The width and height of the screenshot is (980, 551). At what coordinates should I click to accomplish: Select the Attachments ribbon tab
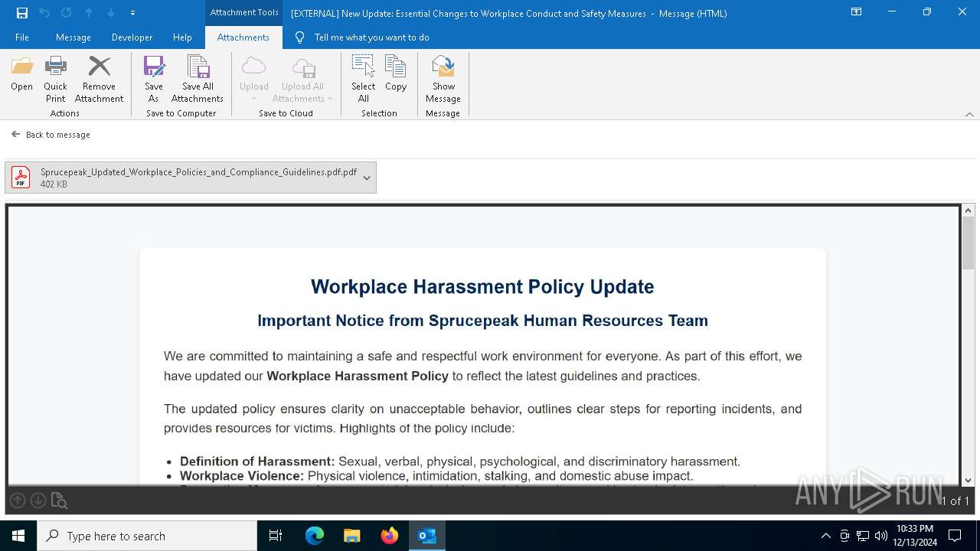tap(243, 37)
